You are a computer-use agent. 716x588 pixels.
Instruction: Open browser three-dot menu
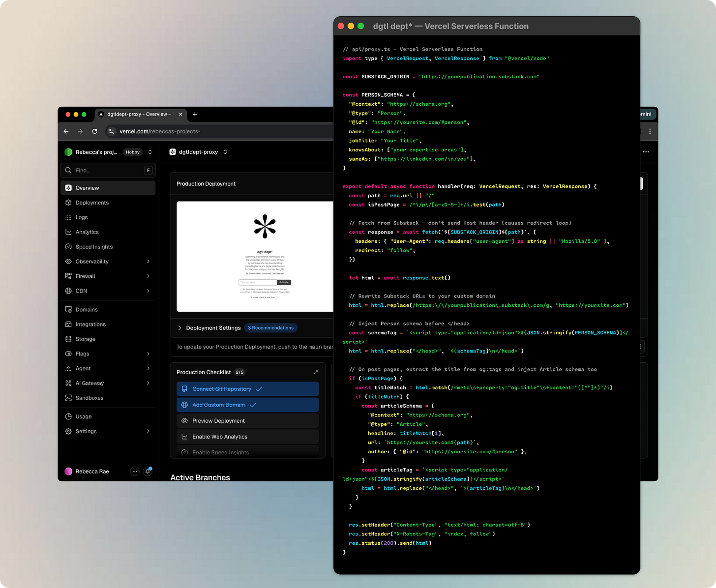tap(650, 131)
